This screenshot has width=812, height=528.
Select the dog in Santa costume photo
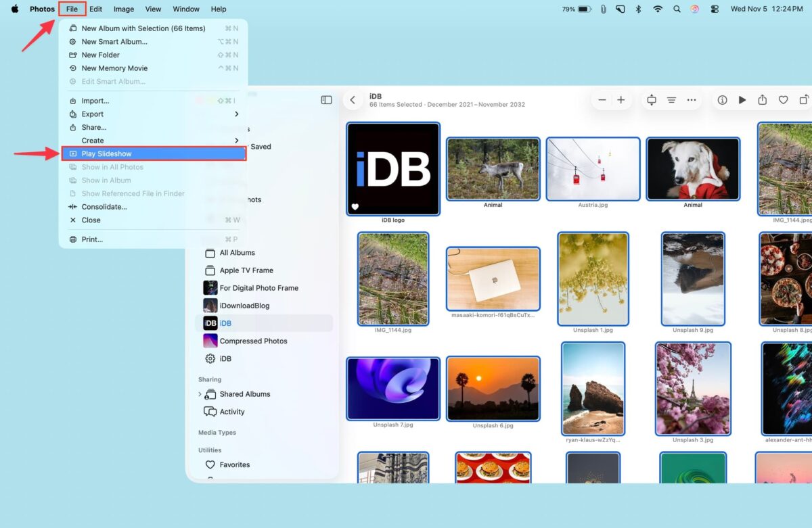(x=693, y=169)
